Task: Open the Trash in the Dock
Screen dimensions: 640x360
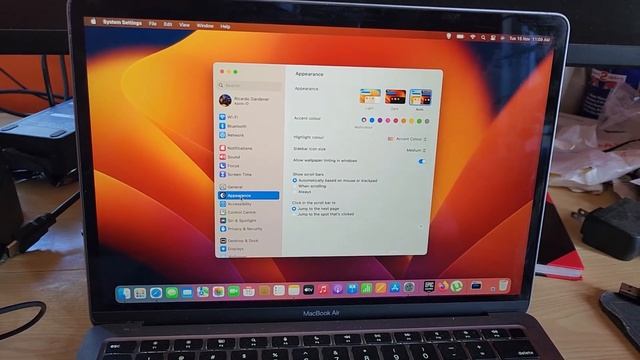Action: pyautogui.click(x=504, y=285)
